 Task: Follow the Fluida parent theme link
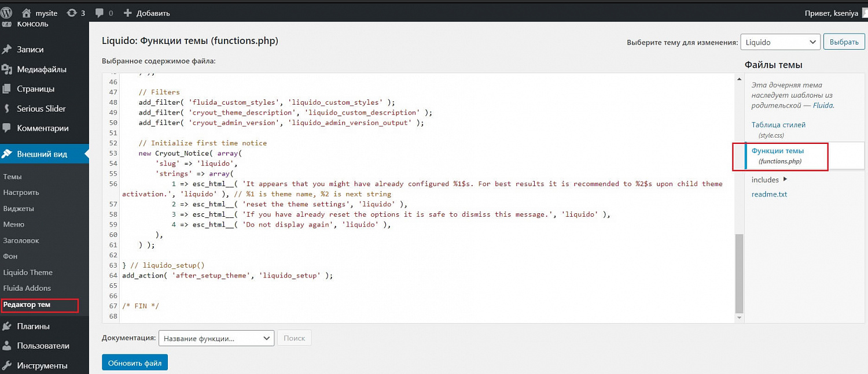(822, 106)
